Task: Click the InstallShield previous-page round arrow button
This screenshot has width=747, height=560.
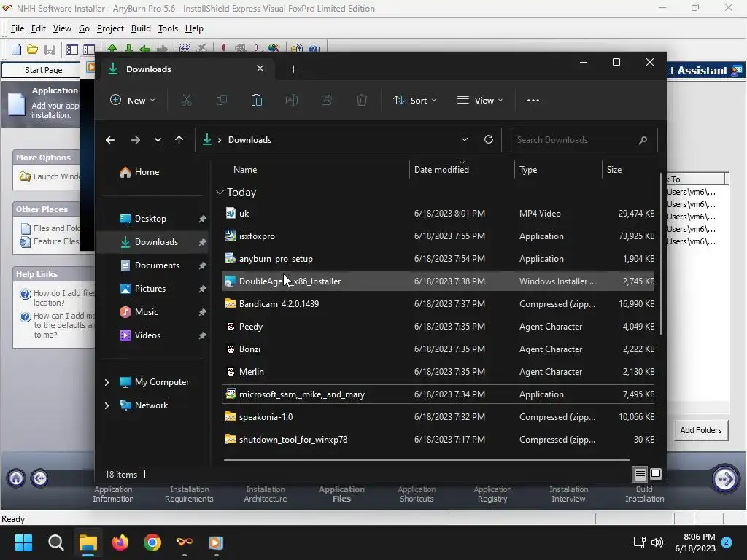Action: point(39,478)
